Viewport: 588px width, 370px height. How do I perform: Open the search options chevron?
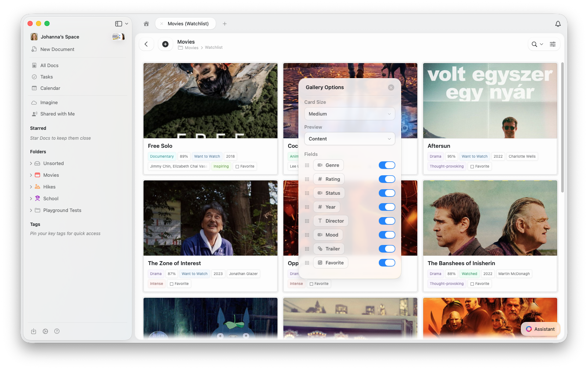541,44
